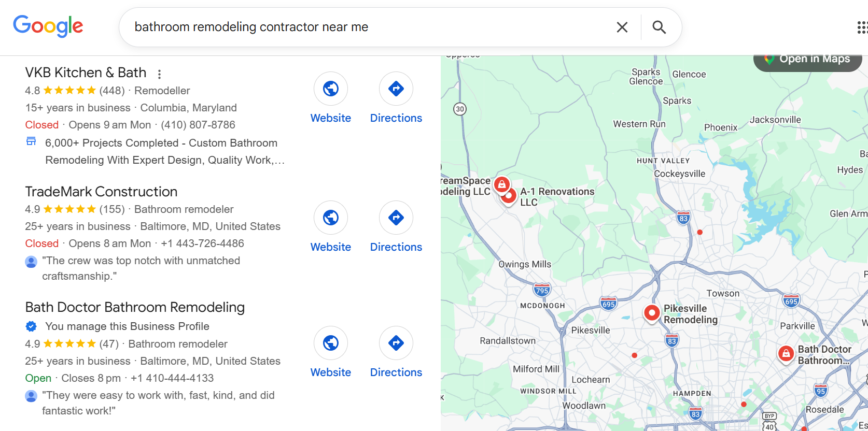
Task: Click the verified badge next to 'You manage this Business Profile'
Action: click(31, 326)
